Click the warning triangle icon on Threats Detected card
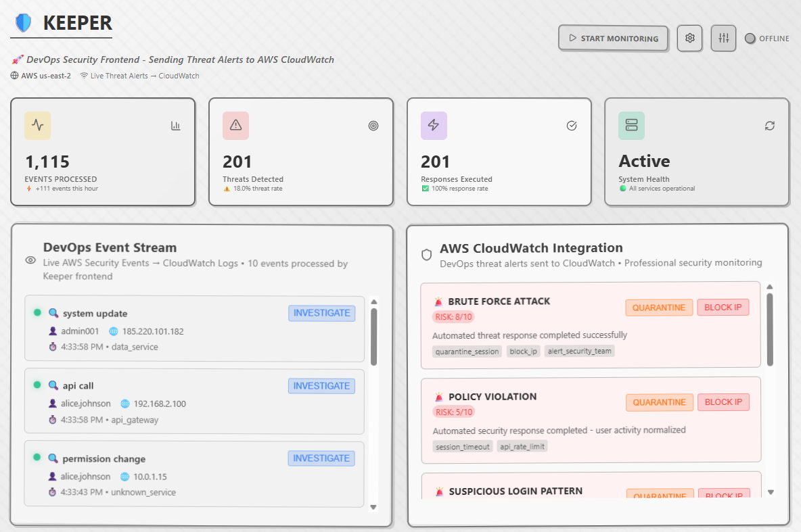801x532 pixels. 235,126
